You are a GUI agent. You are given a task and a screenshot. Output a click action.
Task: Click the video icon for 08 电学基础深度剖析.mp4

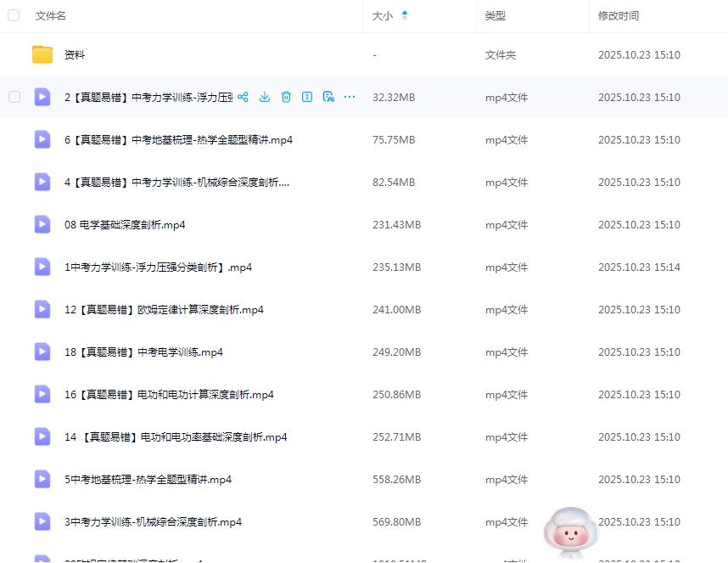point(42,225)
